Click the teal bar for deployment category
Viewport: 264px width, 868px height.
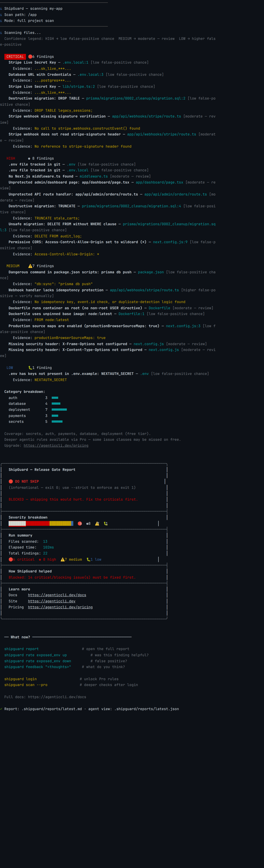coord(59,410)
